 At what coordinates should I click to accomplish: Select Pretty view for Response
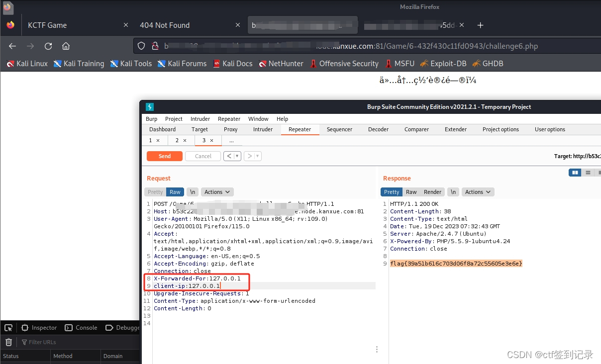coord(392,192)
